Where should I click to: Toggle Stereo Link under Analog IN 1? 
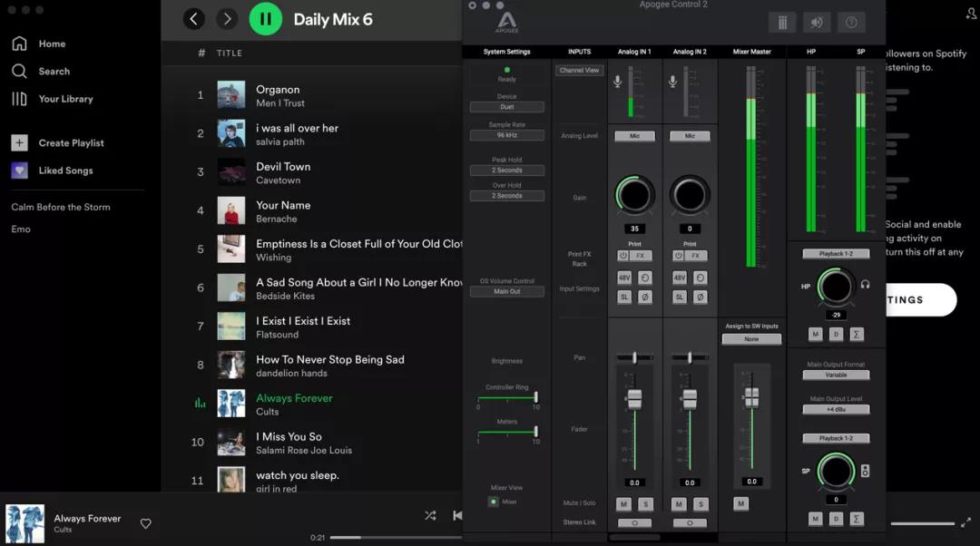(x=634, y=523)
